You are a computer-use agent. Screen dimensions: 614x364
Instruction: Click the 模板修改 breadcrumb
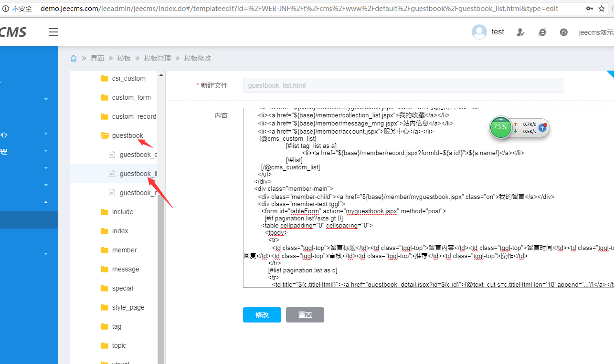pos(198,58)
